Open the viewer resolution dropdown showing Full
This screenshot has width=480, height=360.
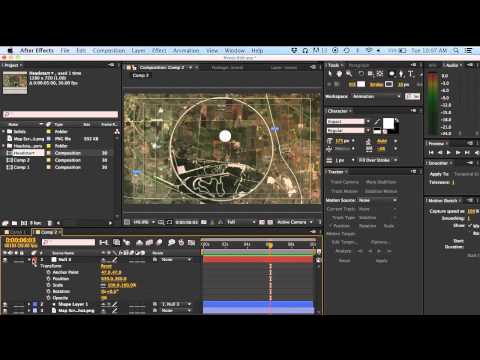coord(241,222)
